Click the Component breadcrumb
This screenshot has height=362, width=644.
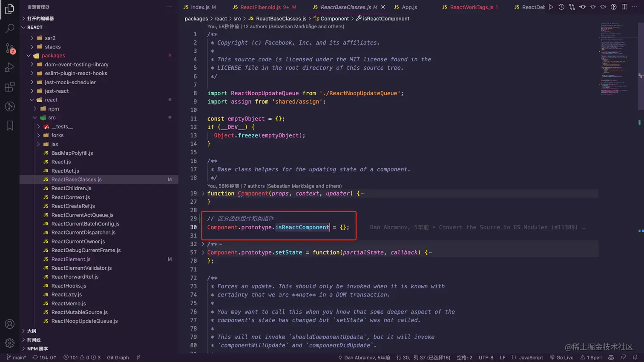331,19
